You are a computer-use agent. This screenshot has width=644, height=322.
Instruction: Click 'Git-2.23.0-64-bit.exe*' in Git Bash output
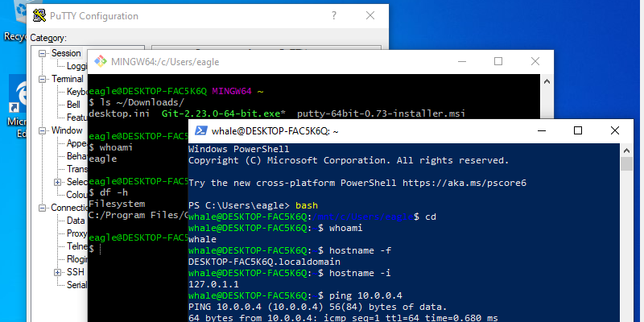point(224,114)
